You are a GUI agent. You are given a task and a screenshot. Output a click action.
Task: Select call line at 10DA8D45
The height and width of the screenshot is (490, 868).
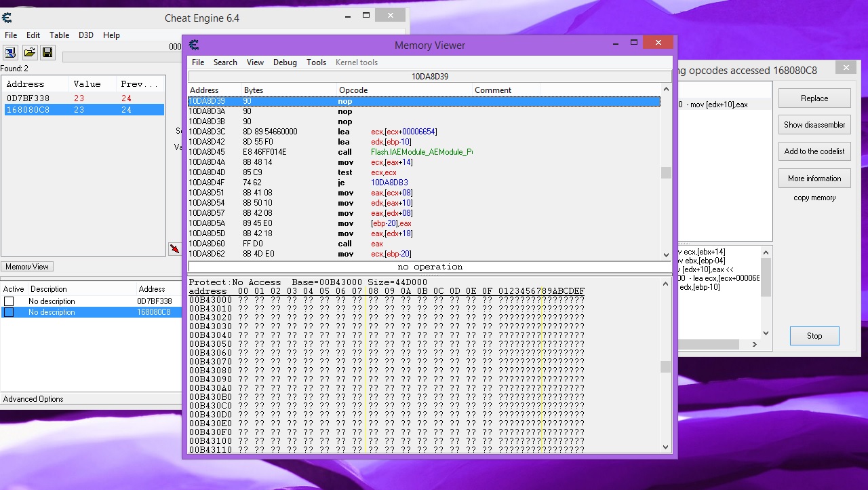click(424, 152)
